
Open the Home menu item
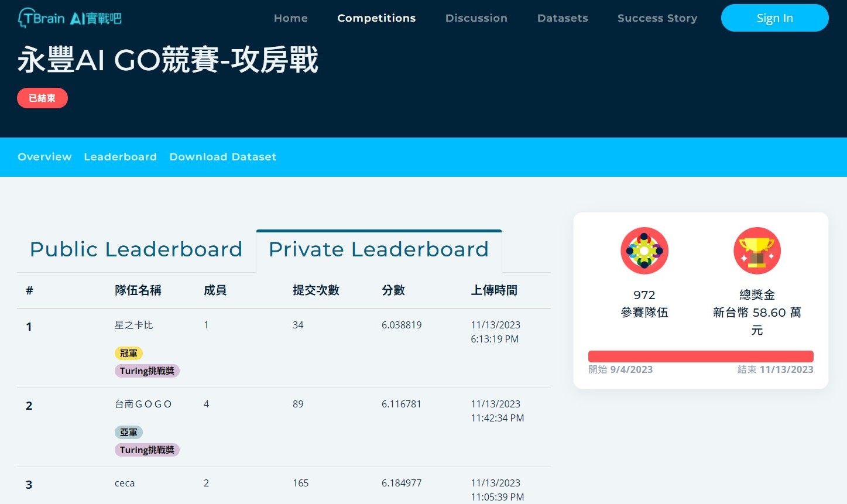(290, 18)
